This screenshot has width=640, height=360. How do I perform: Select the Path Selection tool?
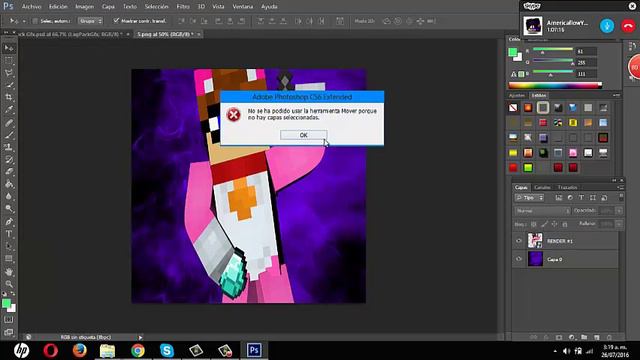pyautogui.click(x=9, y=246)
